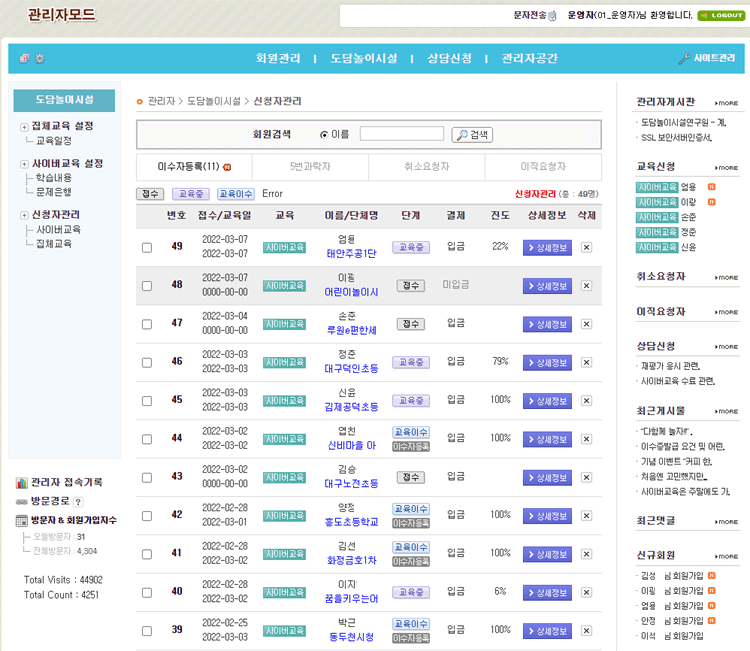Click the 교육이수 badge in row 44

pos(410,432)
